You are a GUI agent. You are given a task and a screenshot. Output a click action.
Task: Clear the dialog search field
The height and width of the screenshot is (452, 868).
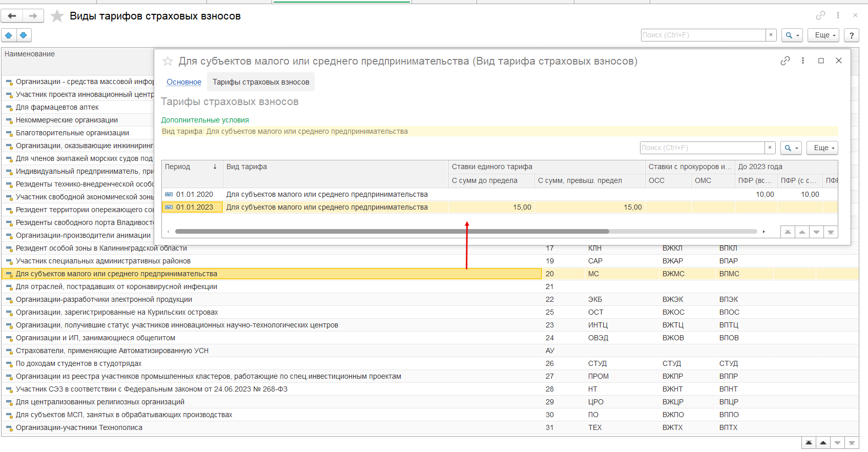pos(770,148)
